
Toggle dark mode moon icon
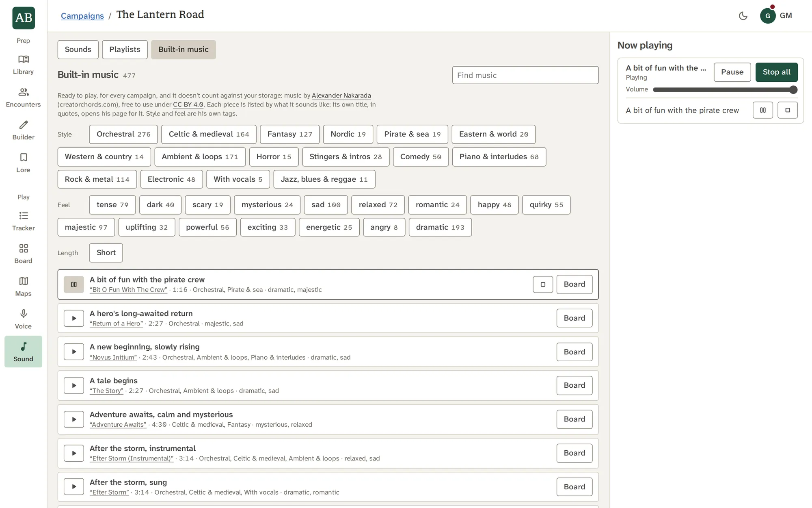tap(743, 16)
